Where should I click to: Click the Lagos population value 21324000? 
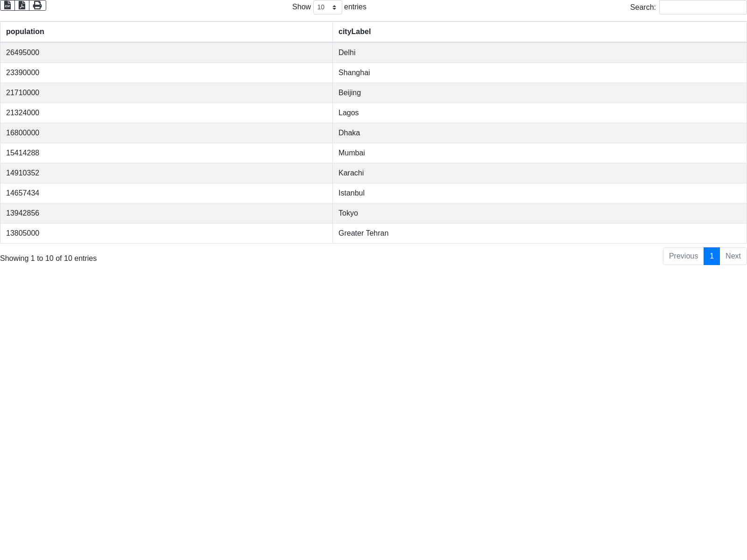(x=23, y=113)
